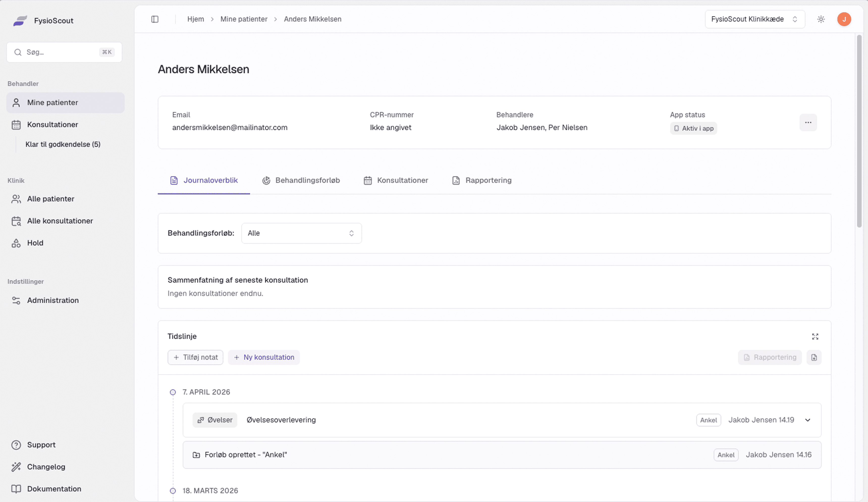This screenshot has height=502, width=868.
Task: Click the ⌘K shortcut badge
Action: click(107, 52)
